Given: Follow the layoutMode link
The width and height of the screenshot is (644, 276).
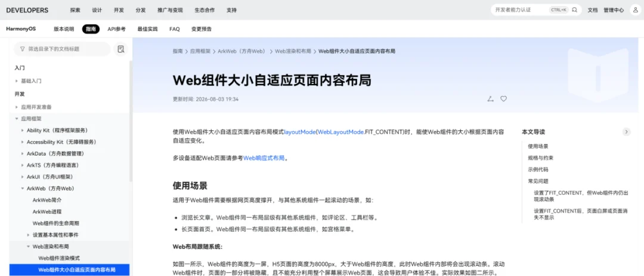Looking at the screenshot, I should tap(299, 132).
